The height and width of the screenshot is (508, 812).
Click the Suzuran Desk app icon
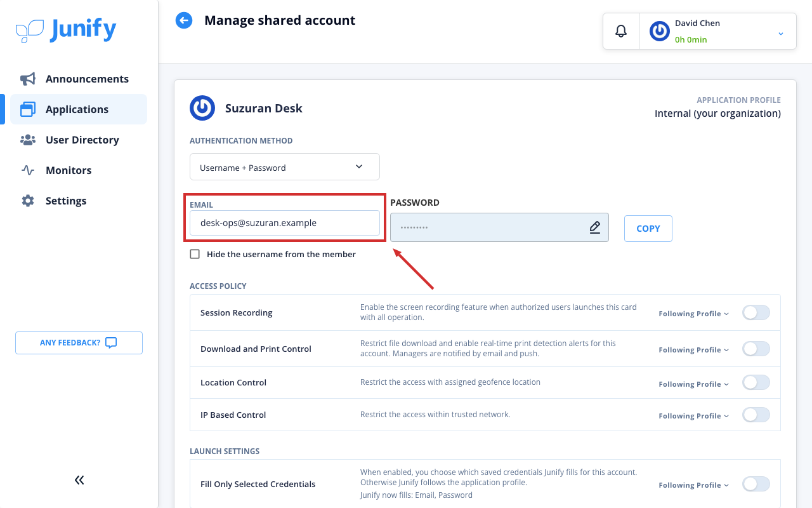click(202, 108)
